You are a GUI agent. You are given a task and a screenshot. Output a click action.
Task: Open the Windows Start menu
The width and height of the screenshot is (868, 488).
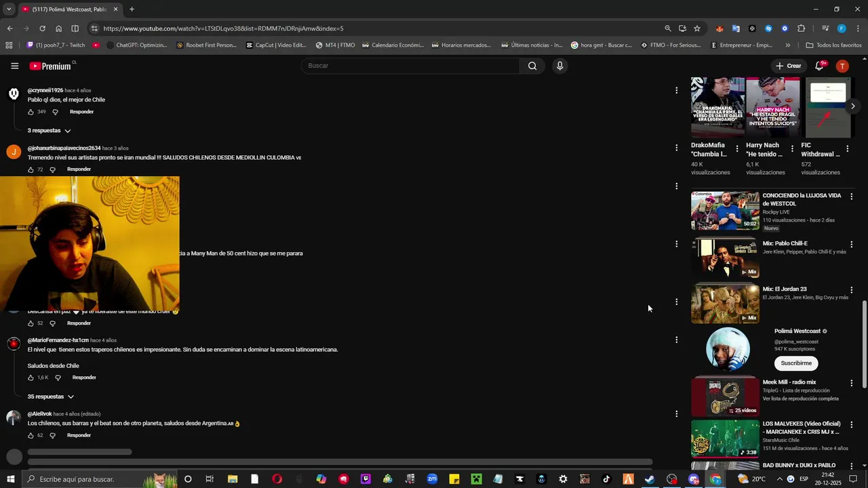10,479
